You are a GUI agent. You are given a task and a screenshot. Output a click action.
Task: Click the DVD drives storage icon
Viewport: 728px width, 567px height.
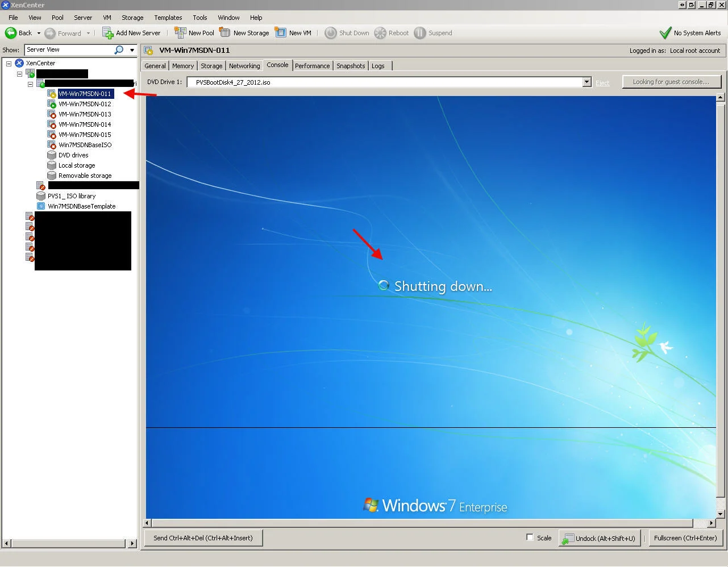click(x=52, y=155)
